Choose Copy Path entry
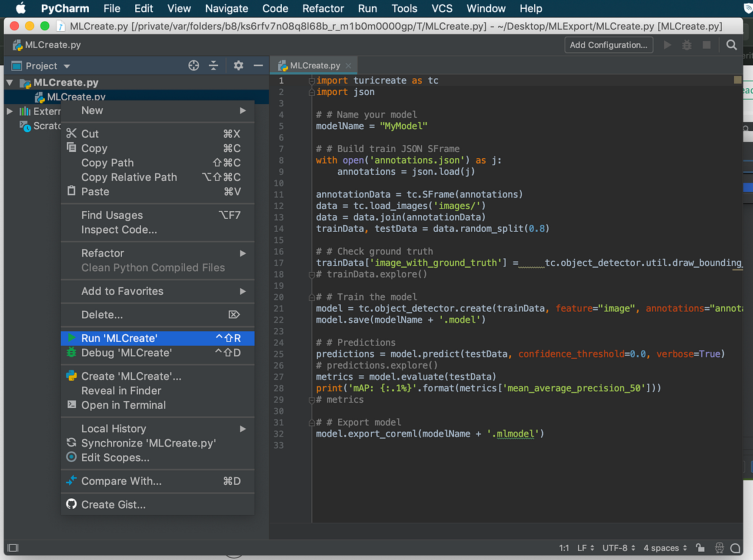 [158, 162]
